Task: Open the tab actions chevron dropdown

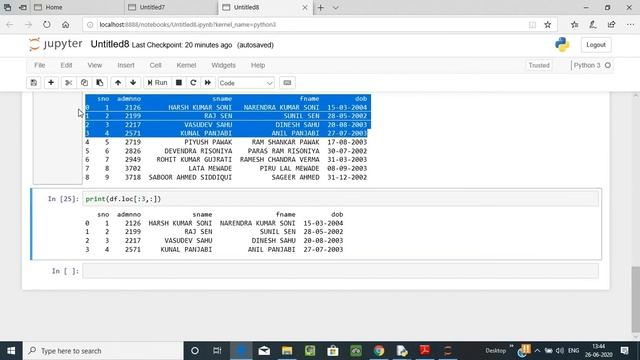Action: (x=336, y=7)
